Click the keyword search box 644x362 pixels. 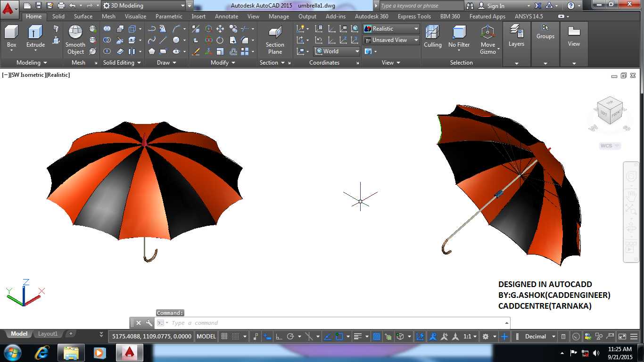[421, 6]
